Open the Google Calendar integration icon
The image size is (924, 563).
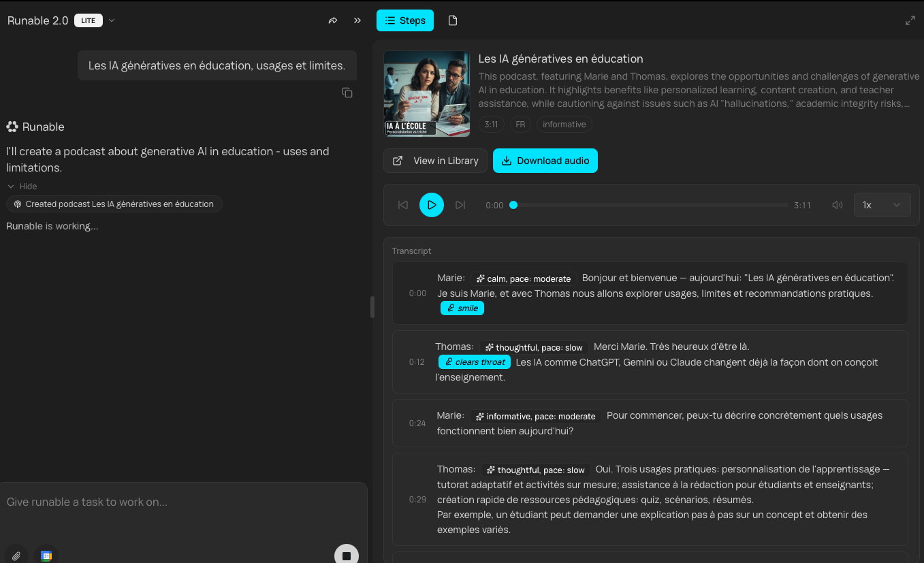46,556
